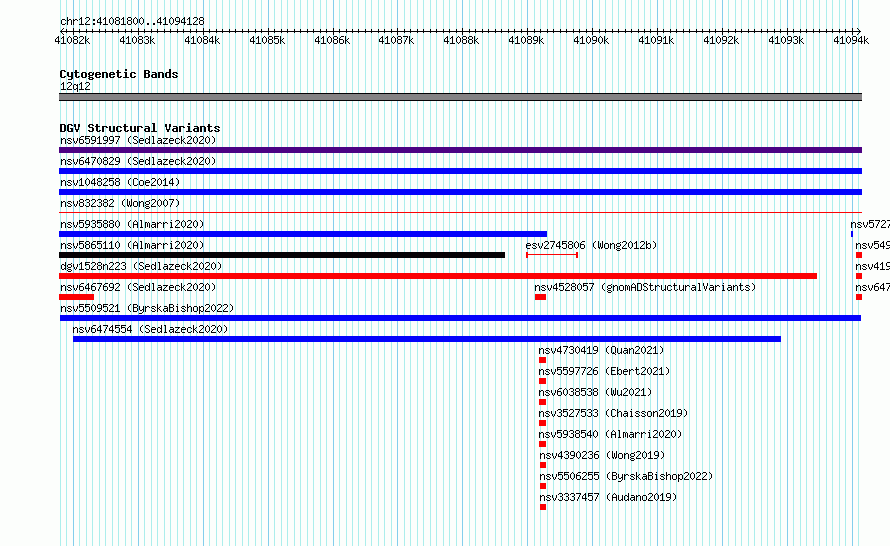Click the 12q12 band label
Viewport: 890px width, 546px height.
pos(75,86)
